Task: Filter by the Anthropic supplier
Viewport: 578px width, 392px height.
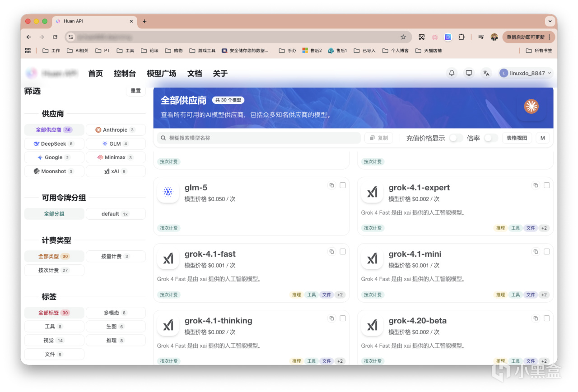Action: pyautogui.click(x=116, y=130)
